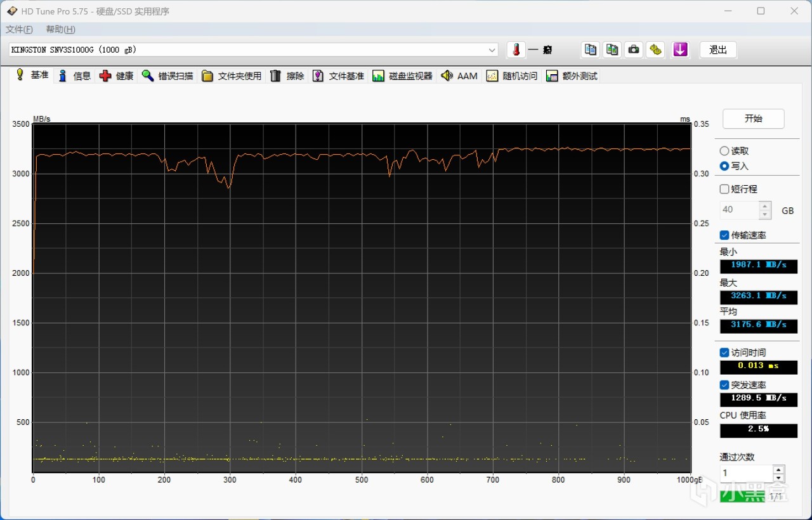Expand the KINGSTON SNV3S1000G drive dropdown

tap(492, 50)
